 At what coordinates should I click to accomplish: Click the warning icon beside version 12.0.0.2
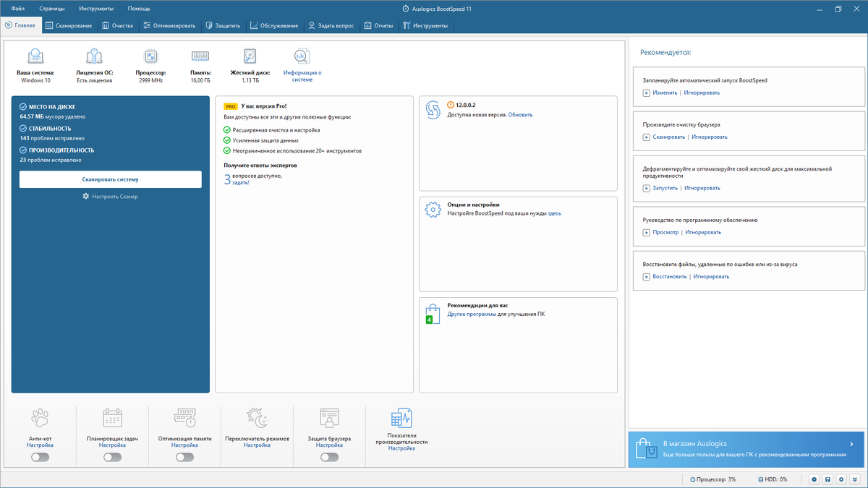click(451, 106)
